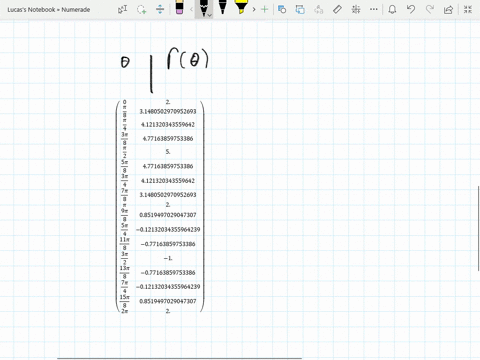Redo the last undone action
This screenshot has height=360, width=480.
430,9
